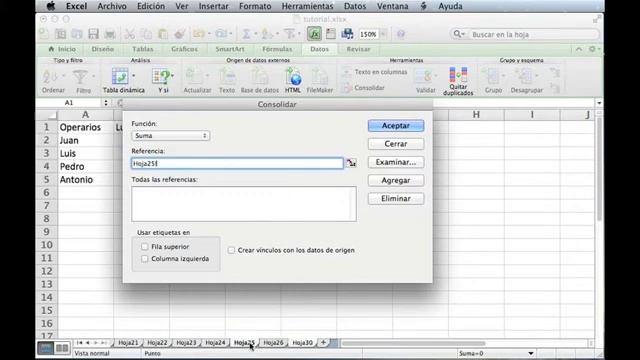Expand Tabla dinámica dropdown arrow
Screen dimensions: 640x360
[x=133, y=76]
